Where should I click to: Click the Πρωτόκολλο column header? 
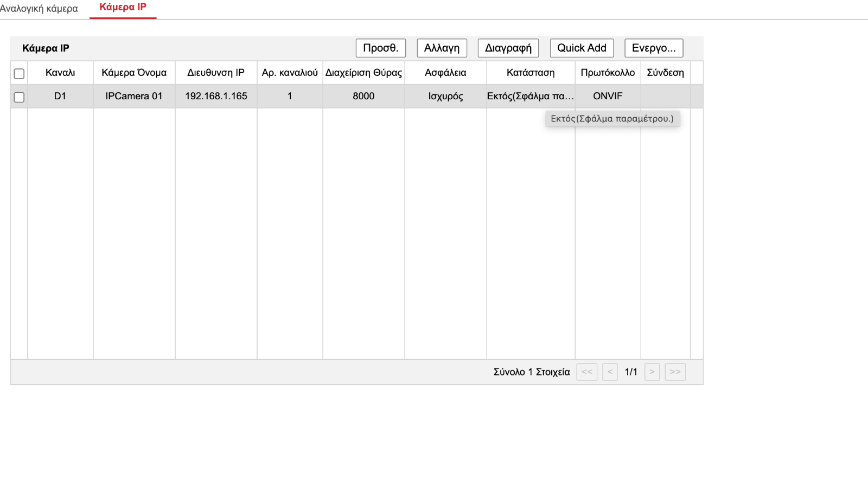(608, 73)
